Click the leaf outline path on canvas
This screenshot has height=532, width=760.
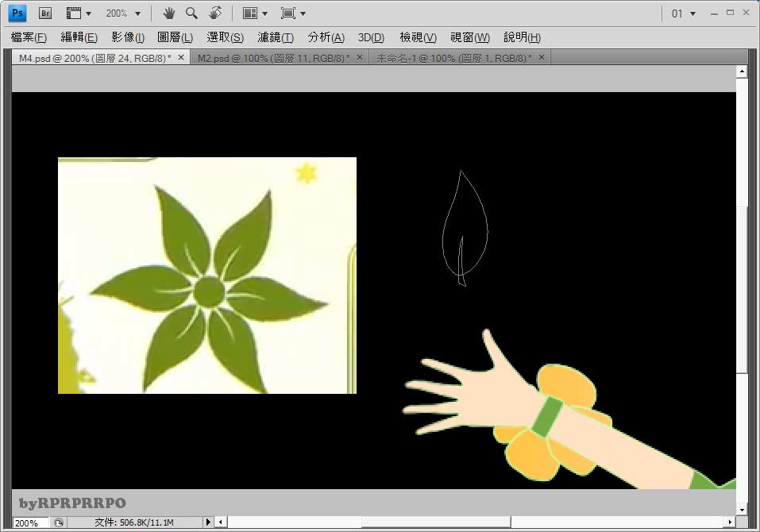(465, 228)
